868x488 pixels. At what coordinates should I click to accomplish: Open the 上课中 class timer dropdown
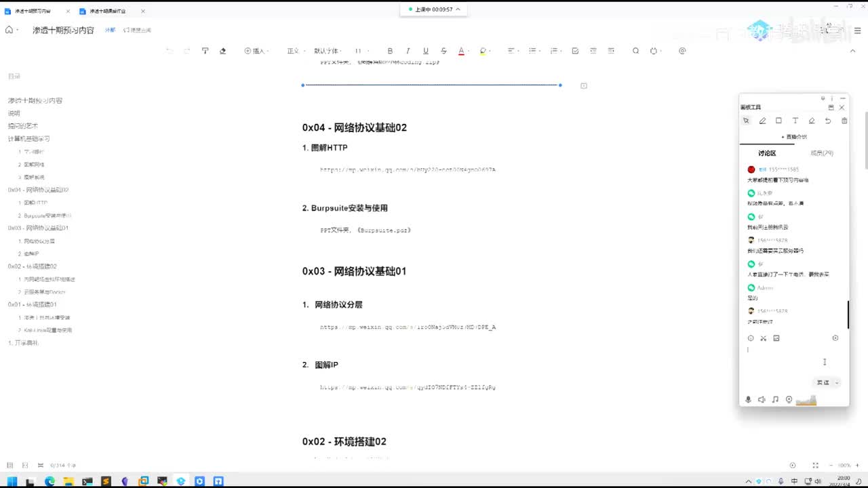(x=434, y=9)
